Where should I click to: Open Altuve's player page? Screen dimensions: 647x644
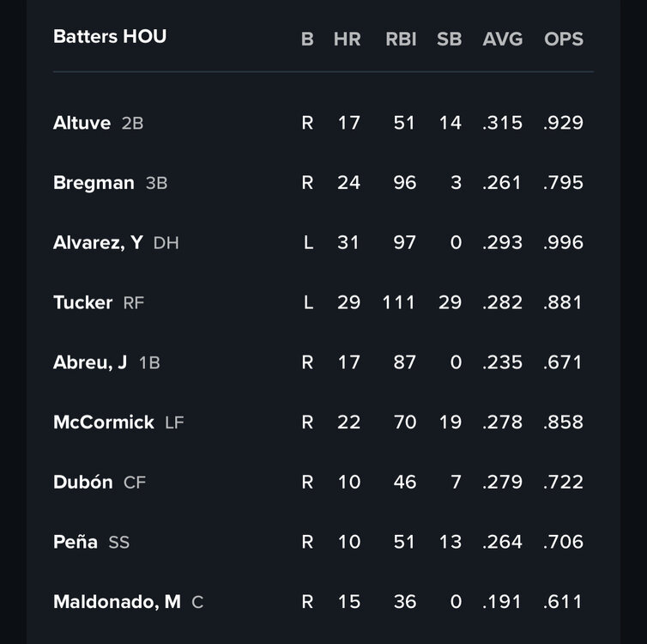click(x=82, y=123)
